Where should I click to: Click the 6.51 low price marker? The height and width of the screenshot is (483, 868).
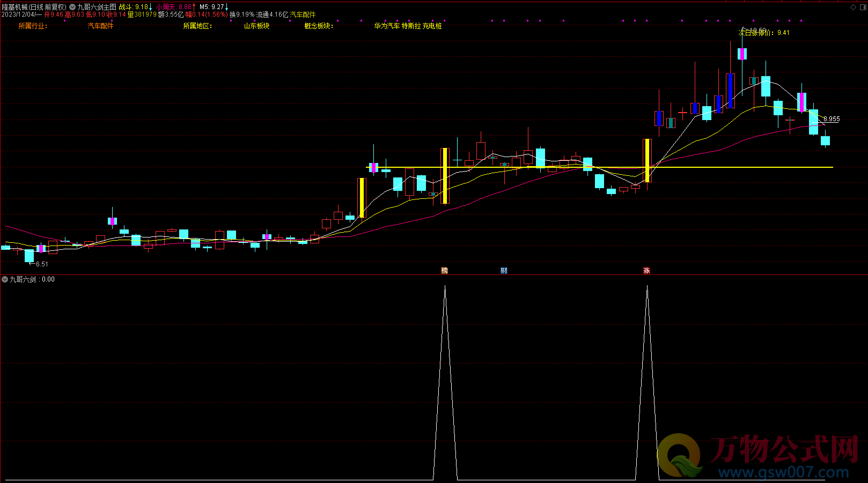41,264
